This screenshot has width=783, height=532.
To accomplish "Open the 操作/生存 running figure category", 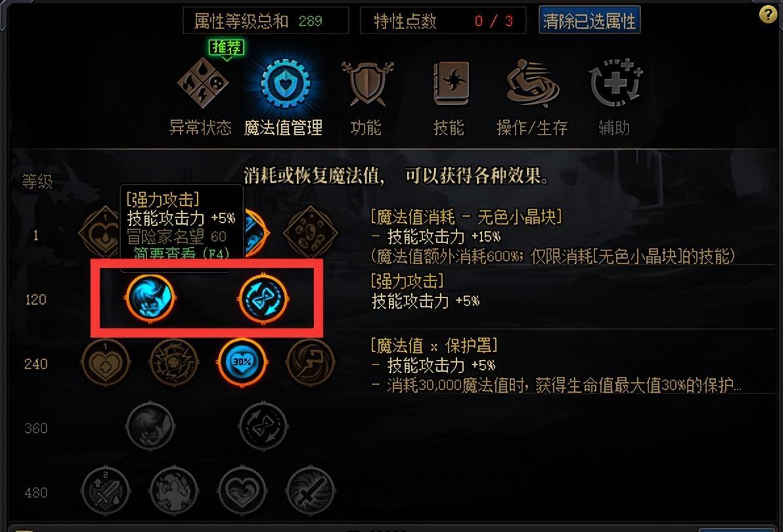I will (532, 83).
